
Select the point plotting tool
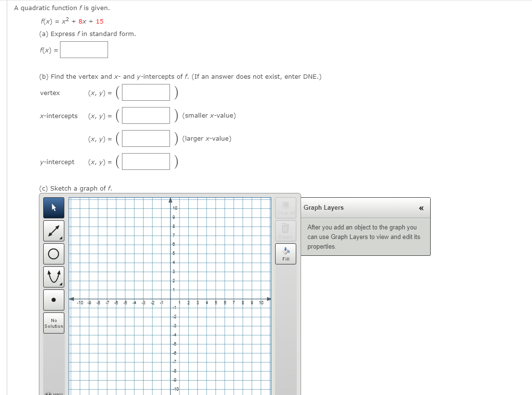point(53,300)
